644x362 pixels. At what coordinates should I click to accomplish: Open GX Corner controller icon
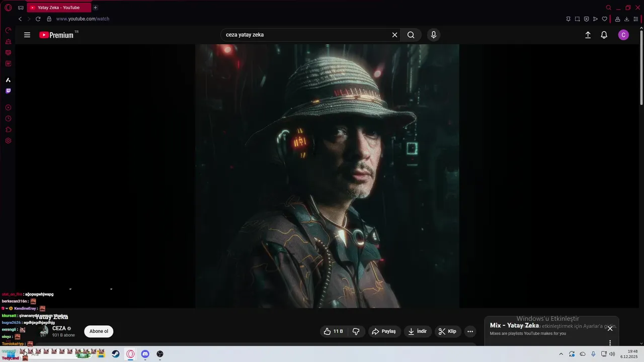21,8
